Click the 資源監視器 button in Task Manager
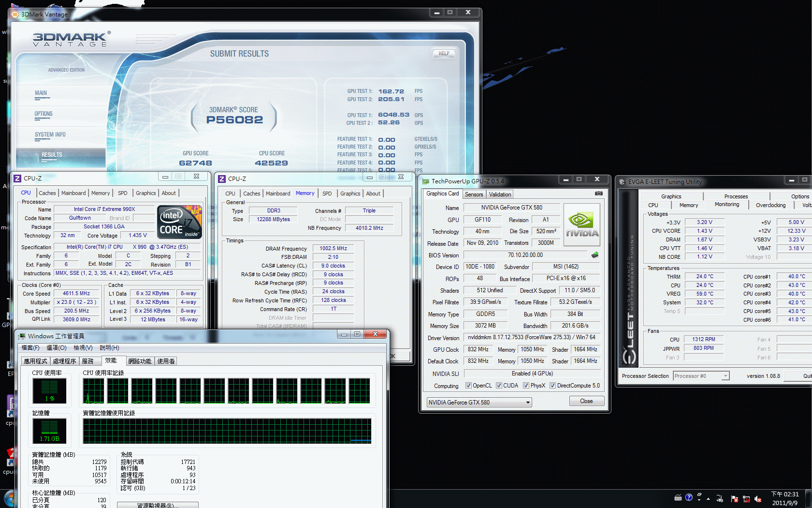 pyautogui.click(x=158, y=505)
